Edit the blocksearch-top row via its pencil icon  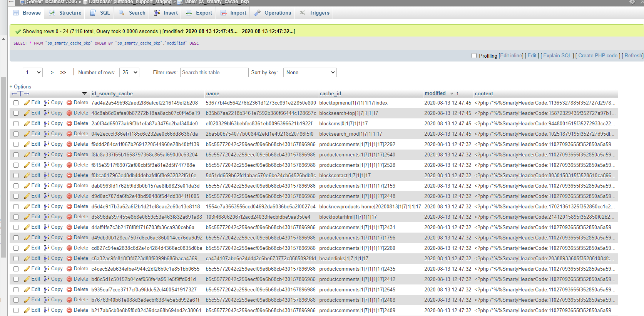point(27,113)
